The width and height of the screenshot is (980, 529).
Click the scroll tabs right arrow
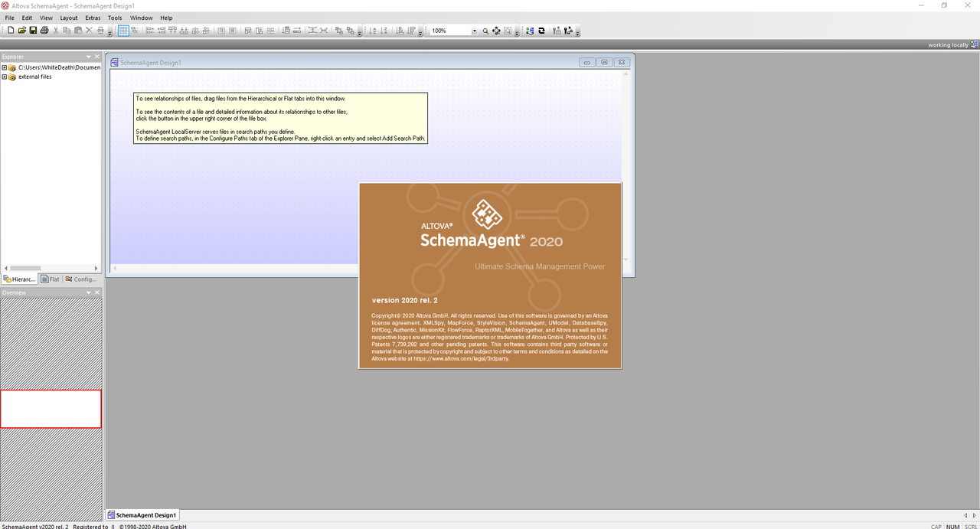(x=974, y=515)
